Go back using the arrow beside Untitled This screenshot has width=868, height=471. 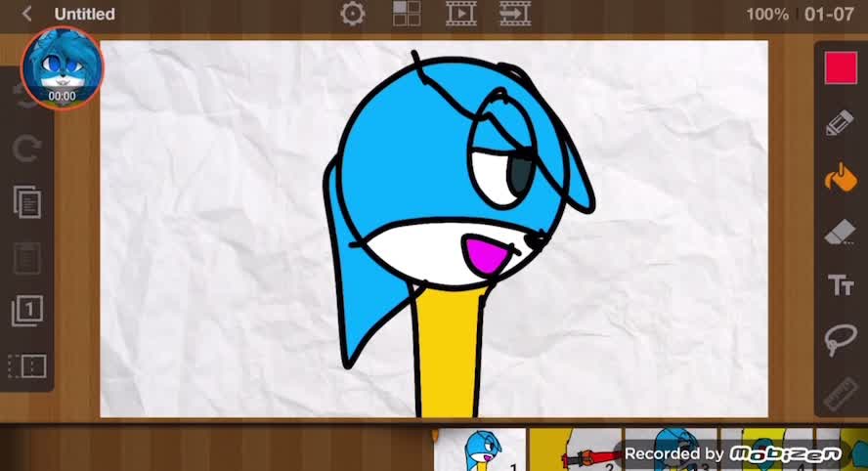26,14
